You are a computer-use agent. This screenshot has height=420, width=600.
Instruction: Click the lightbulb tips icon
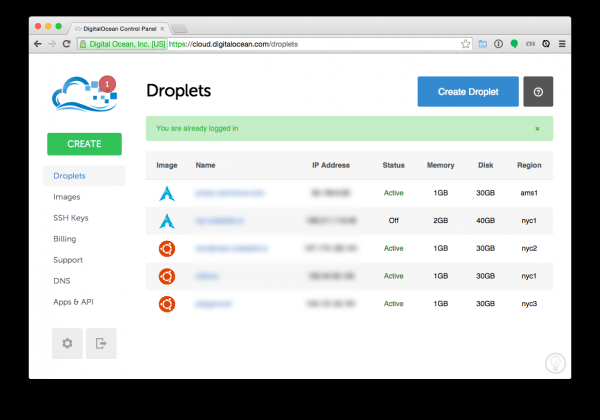pyautogui.click(x=555, y=363)
